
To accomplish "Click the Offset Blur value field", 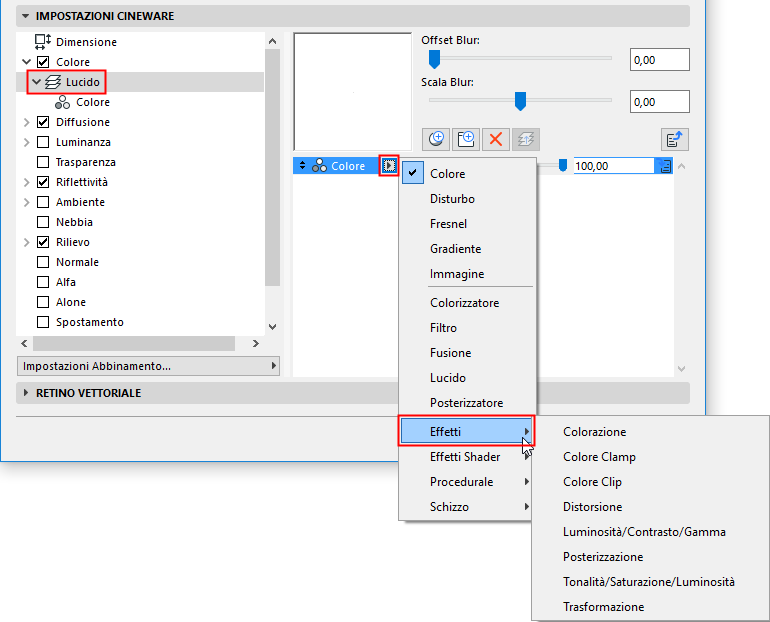I will pos(660,60).
